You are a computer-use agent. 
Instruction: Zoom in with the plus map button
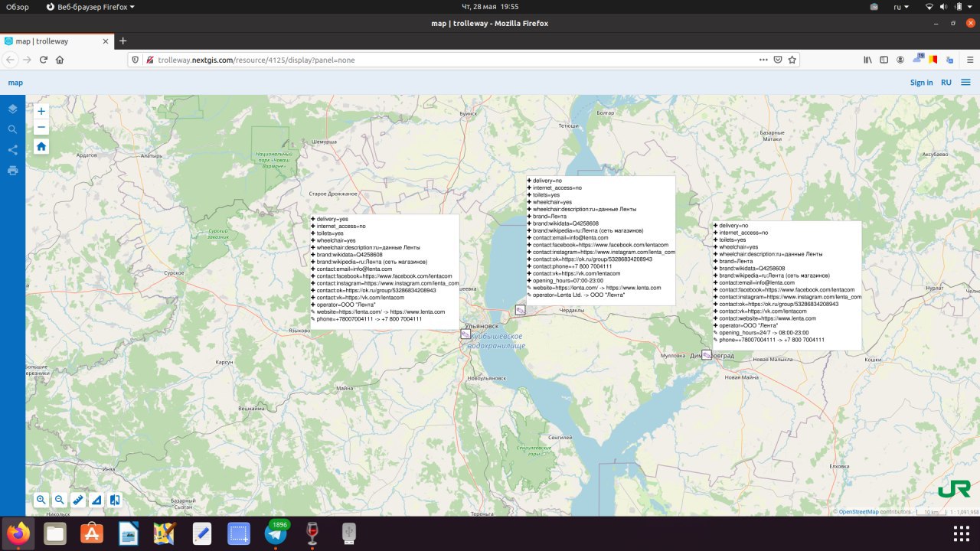[x=41, y=111]
